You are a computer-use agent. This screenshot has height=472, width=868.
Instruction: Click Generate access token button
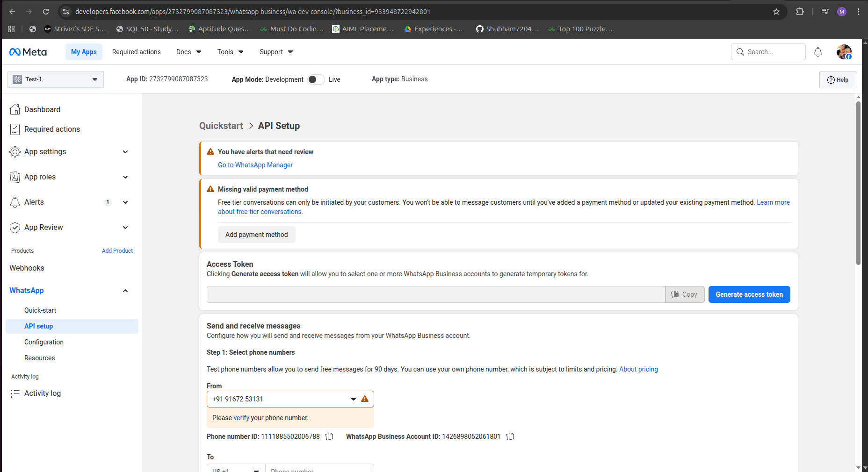tap(749, 294)
